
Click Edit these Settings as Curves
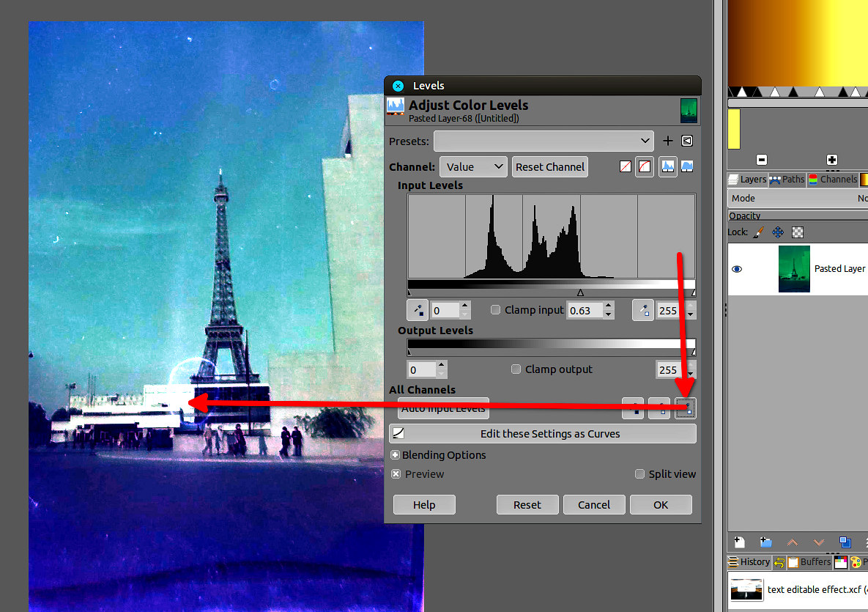(x=543, y=434)
